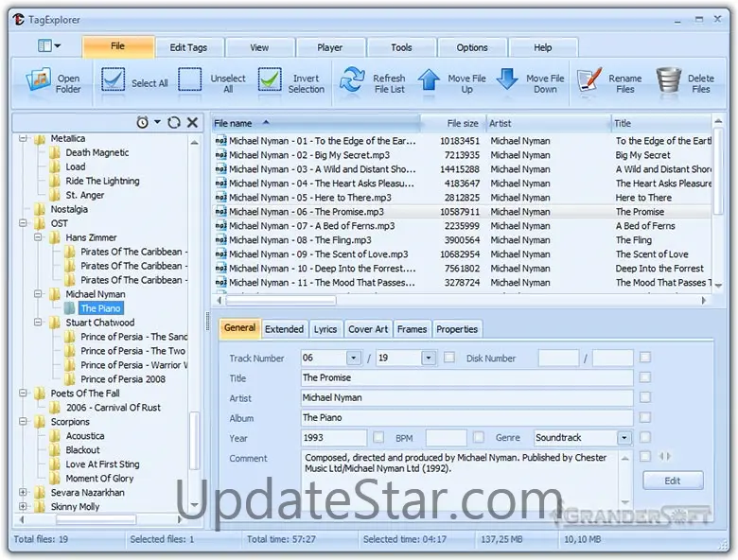Click the Refresh File List icon
Image resolution: width=738 pixels, height=560 pixels.
click(x=352, y=79)
